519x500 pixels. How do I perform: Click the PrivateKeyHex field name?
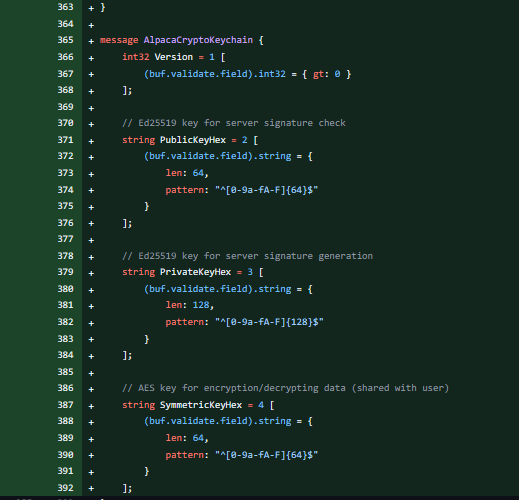click(x=195, y=272)
